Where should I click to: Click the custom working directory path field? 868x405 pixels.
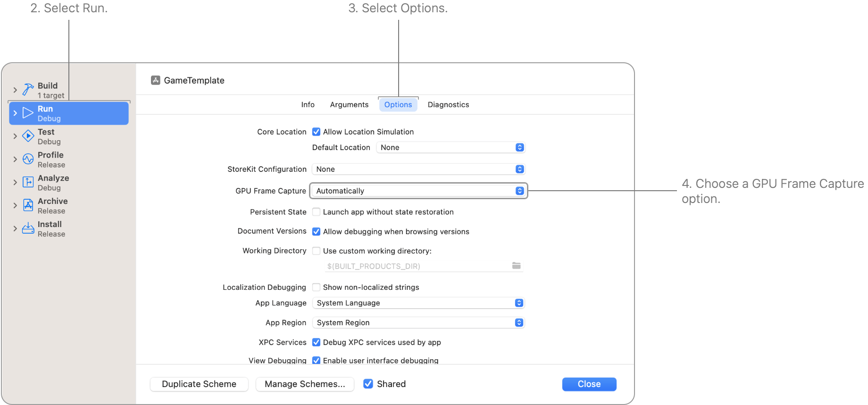(415, 266)
